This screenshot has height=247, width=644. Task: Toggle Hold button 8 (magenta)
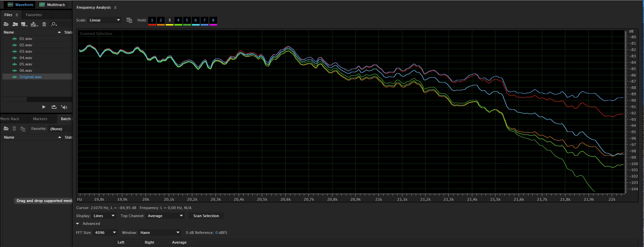213,20
